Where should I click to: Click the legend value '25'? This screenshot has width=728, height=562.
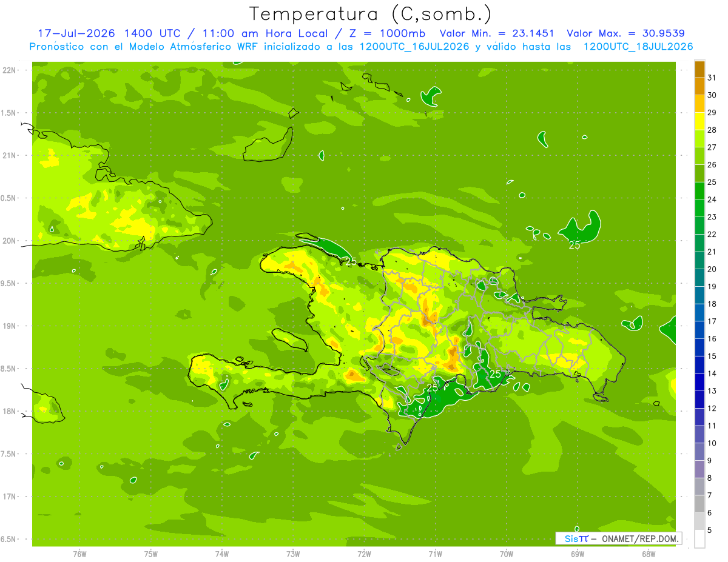712,182
